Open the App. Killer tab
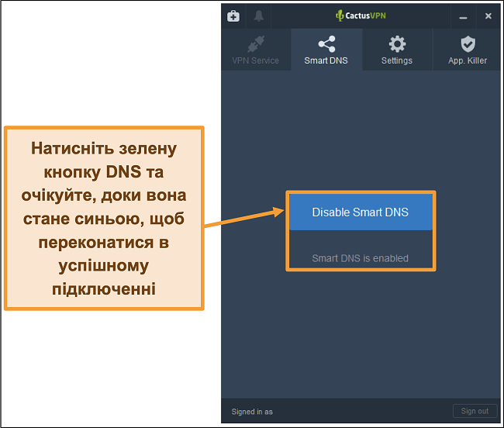The width and height of the screenshot is (504, 428). click(468, 50)
